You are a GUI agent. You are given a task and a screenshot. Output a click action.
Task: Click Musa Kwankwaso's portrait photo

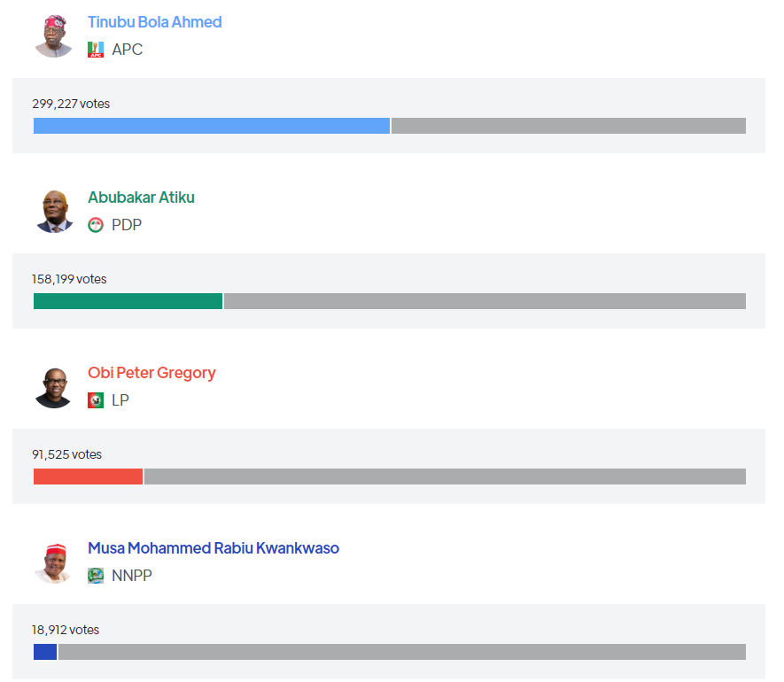53,562
